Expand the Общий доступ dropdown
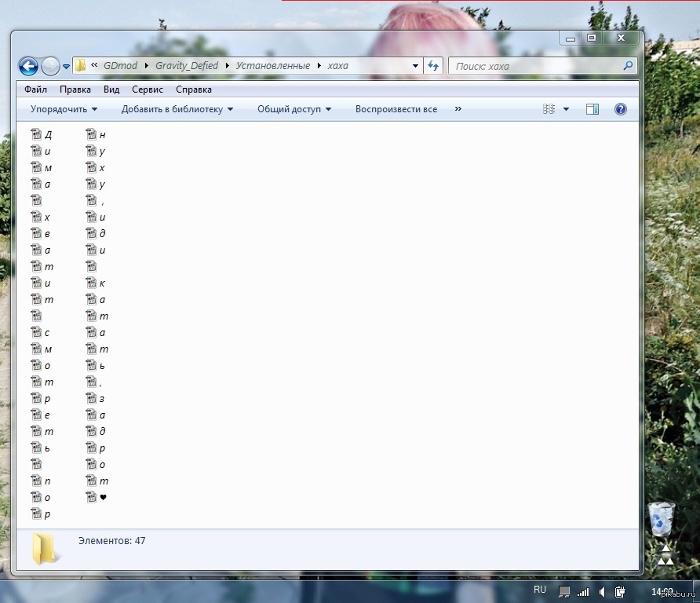700x603 pixels. tap(294, 109)
